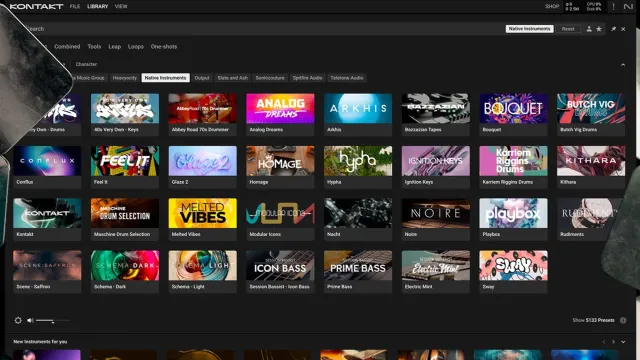Toggle the Output vendor filter
Viewport: 640px width, 360px height.
point(202,78)
